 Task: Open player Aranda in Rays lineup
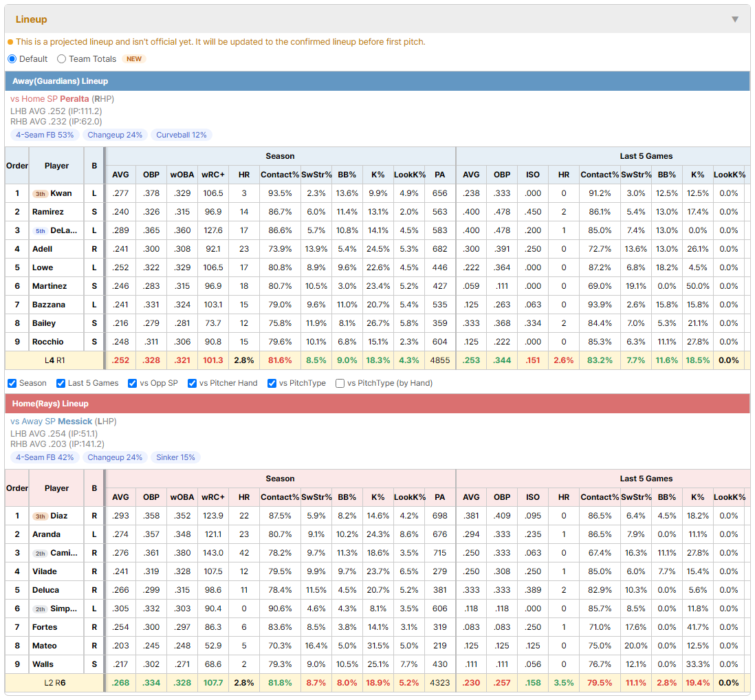pyautogui.click(x=46, y=534)
